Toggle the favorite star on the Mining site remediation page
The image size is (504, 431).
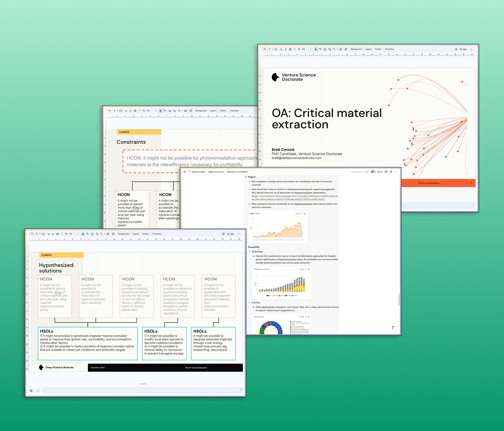(391, 172)
